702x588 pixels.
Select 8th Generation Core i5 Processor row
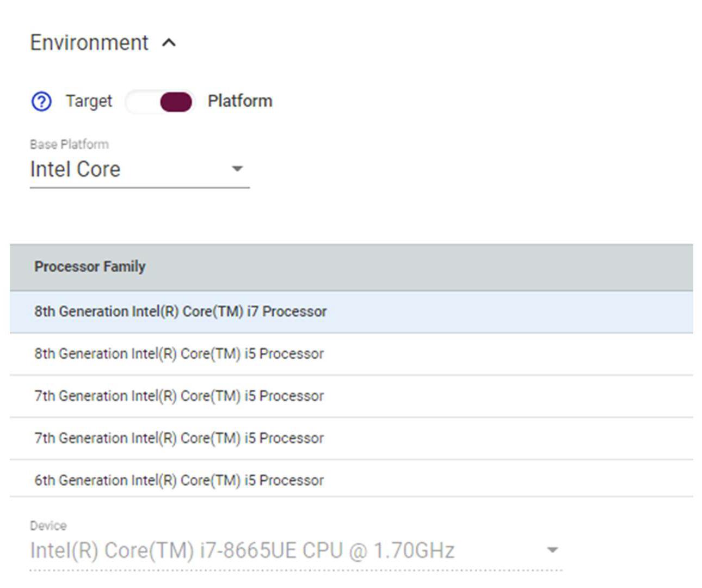[x=179, y=354]
